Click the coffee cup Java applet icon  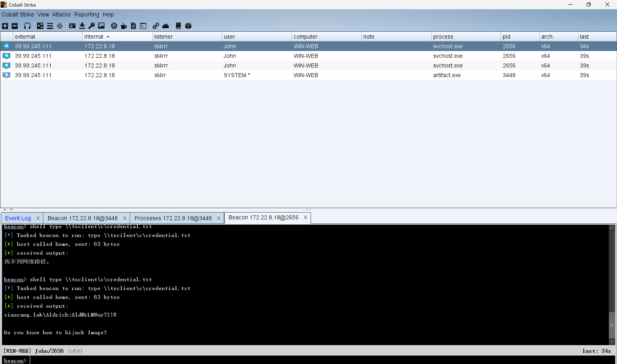[x=124, y=26]
